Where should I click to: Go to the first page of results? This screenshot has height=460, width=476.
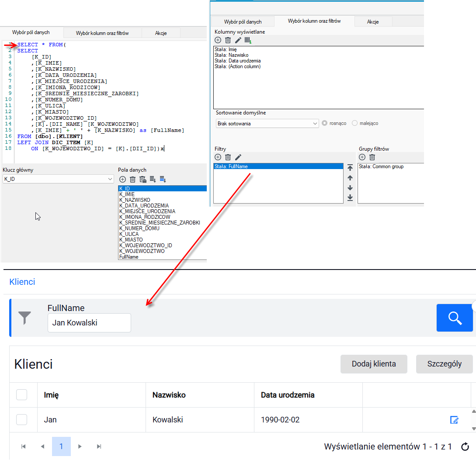pyautogui.click(x=23, y=446)
